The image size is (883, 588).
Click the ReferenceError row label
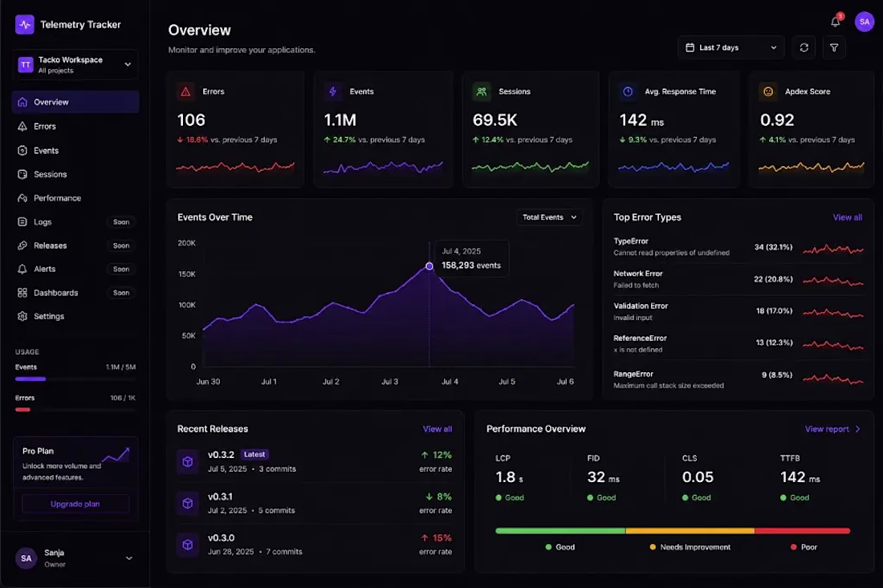[x=641, y=339]
